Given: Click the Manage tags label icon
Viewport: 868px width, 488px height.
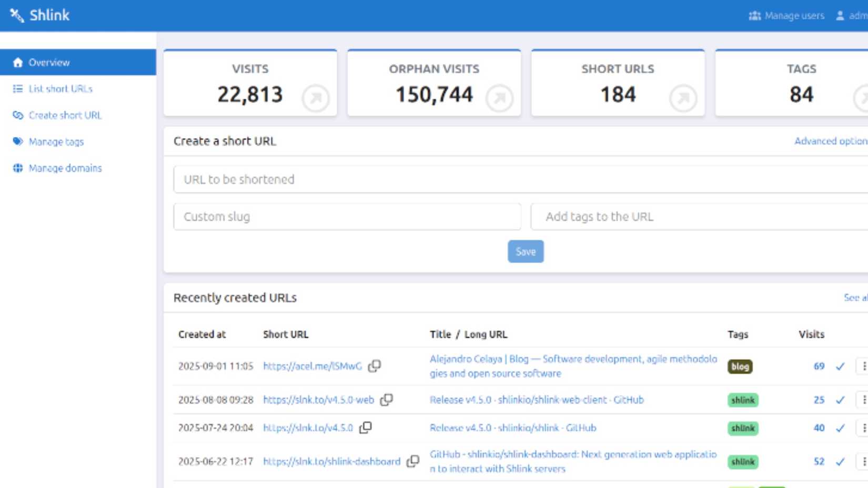Looking at the screenshot, I should (17, 141).
